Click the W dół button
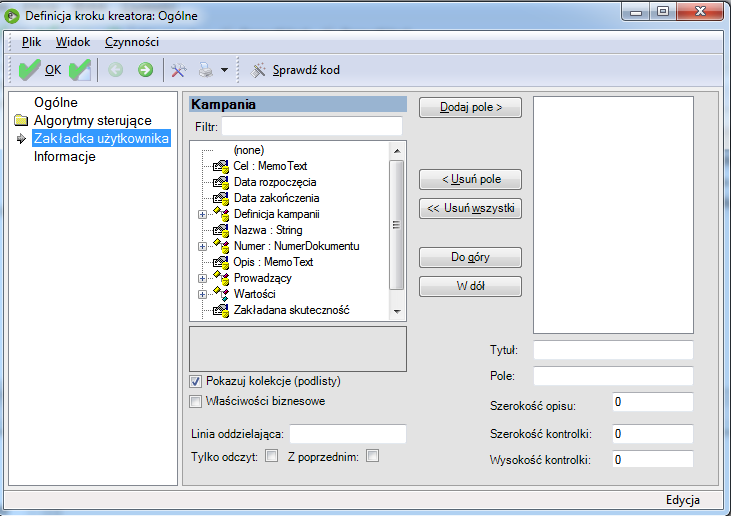Viewport: 731px width, 516px height. pos(470,286)
